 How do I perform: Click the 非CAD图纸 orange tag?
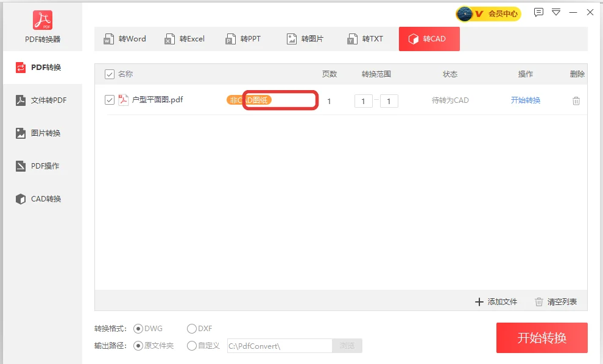[x=249, y=100]
